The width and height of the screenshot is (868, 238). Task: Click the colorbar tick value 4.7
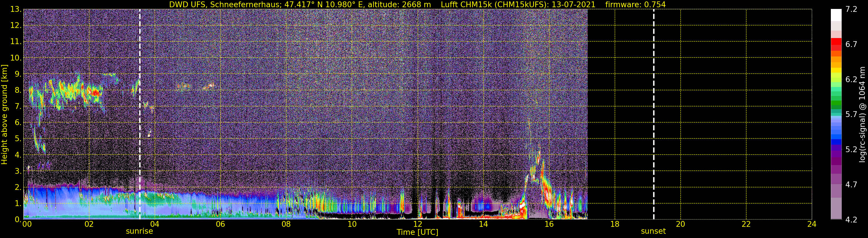coord(851,184)
